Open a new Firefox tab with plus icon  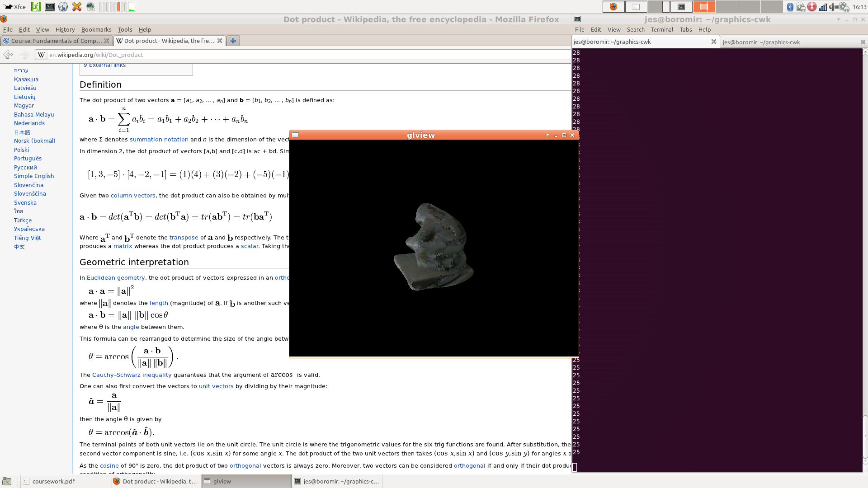(233, 41)
